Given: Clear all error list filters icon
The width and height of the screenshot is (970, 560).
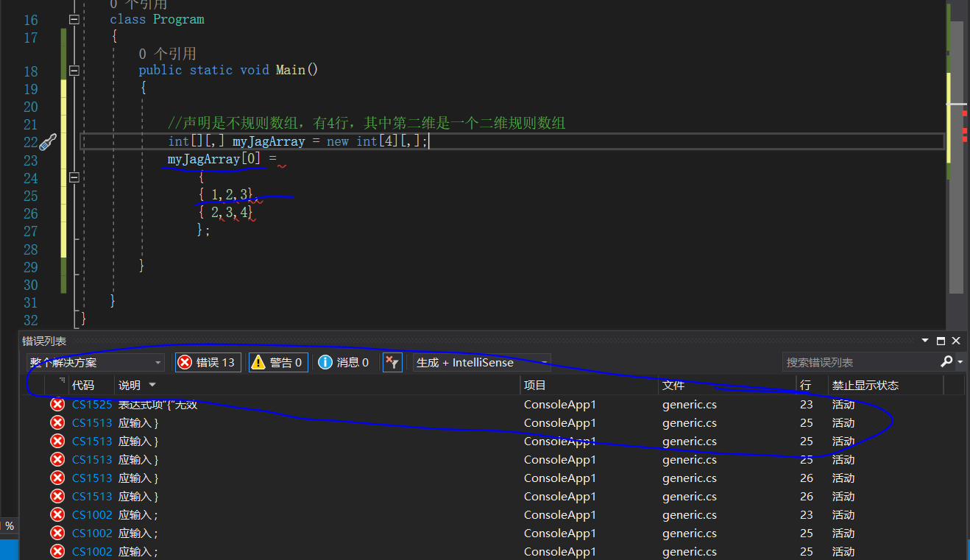Looking at the screenshot, I should click(x=393, y=362).
